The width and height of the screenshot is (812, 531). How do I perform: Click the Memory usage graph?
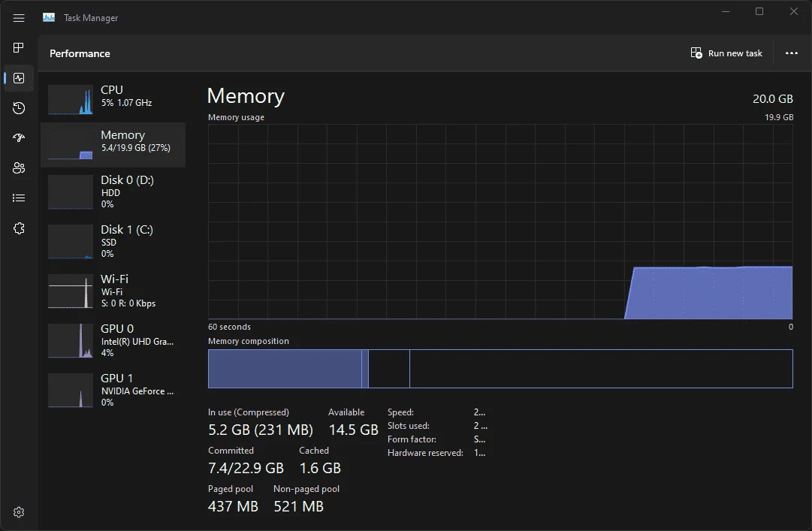point(500,222)
